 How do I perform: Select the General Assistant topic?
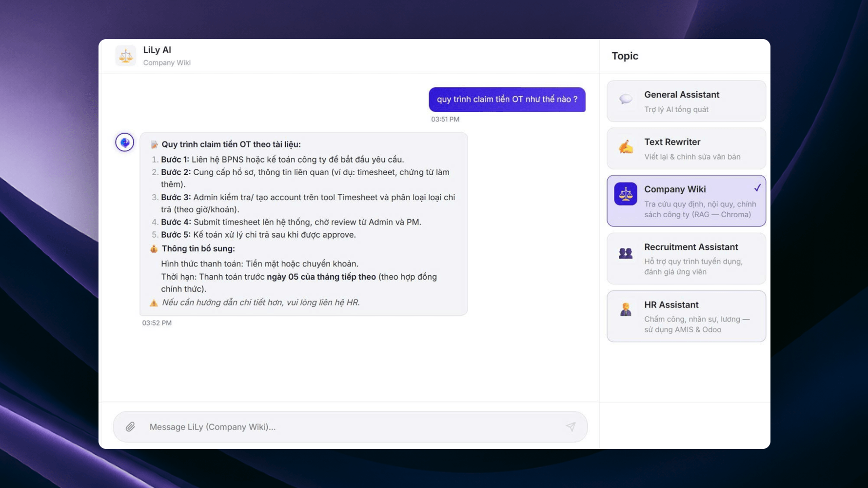pos(686,101)
